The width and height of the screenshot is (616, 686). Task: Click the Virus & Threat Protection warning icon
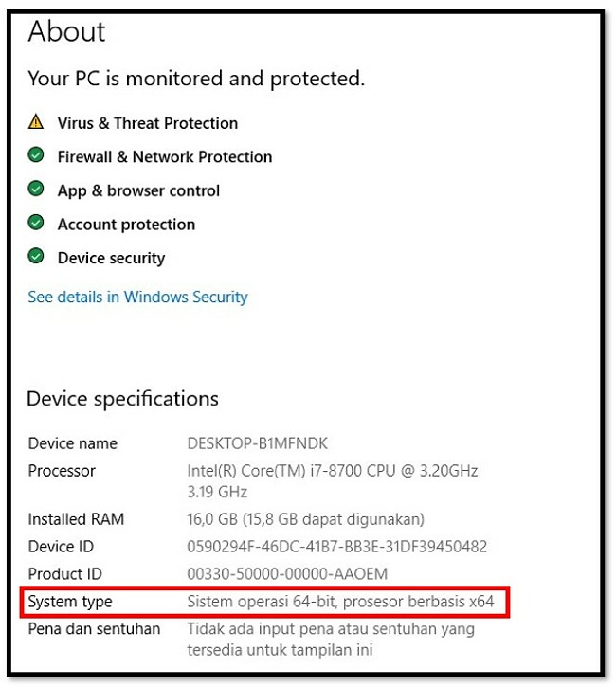pos(36,121)
